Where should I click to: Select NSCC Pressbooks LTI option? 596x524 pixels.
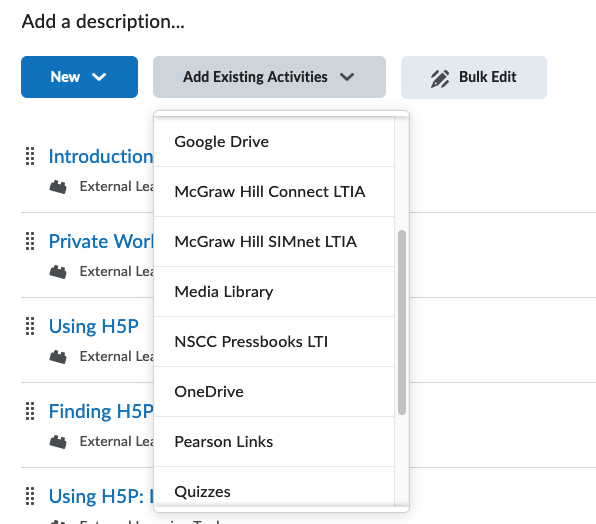click(x=274, y=342)
